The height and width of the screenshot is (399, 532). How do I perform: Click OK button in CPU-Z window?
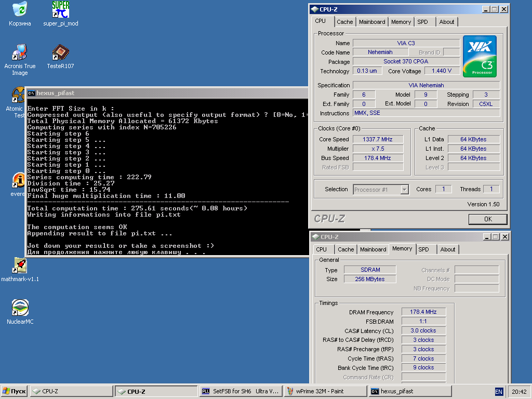pos(488,219)
